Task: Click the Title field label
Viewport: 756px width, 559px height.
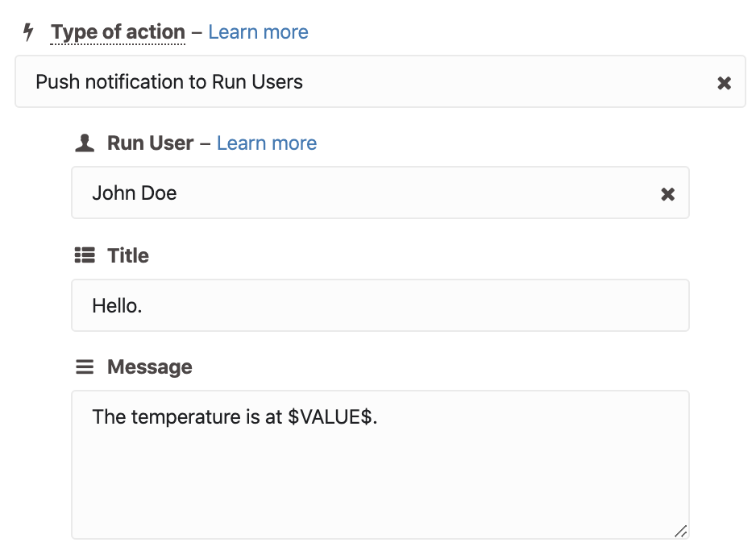Action: coord(128,255)
